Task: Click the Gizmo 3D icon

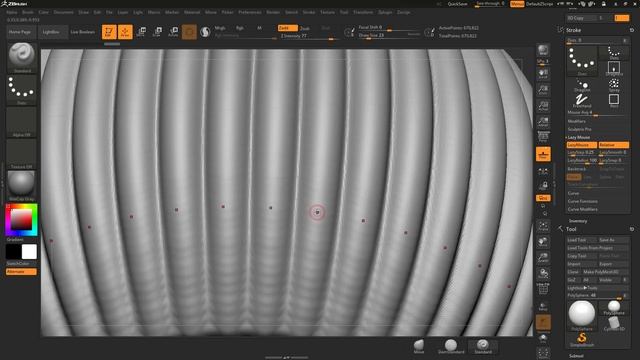Action: click(x=189, y=32)
